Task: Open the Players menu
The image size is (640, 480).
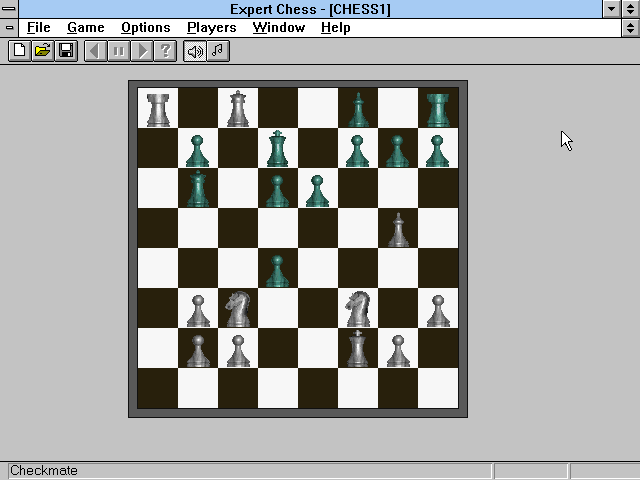Action: pos(211,27)
